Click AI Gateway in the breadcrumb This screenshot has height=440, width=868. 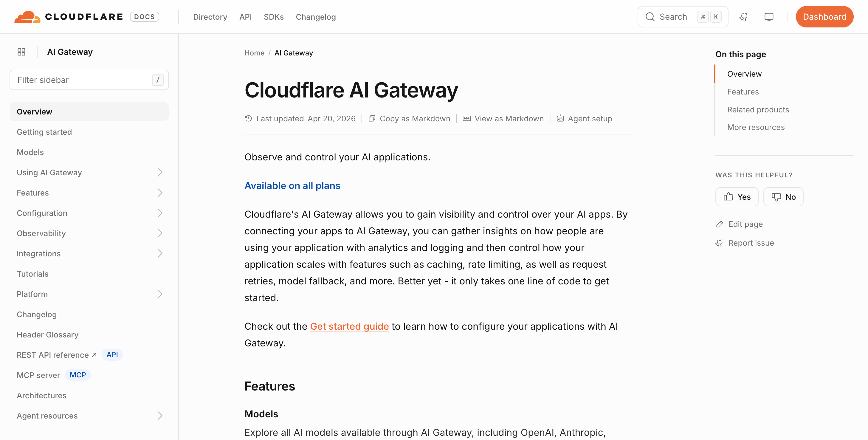click(294, 53)
